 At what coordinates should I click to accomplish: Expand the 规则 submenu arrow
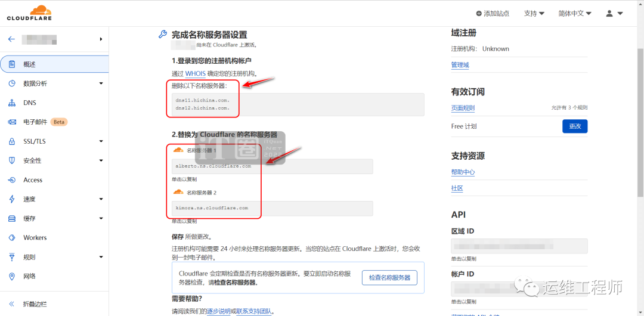[101, 258]
